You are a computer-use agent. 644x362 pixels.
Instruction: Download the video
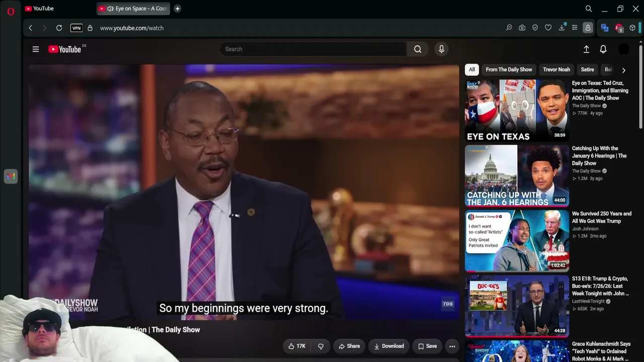[389, 346]
